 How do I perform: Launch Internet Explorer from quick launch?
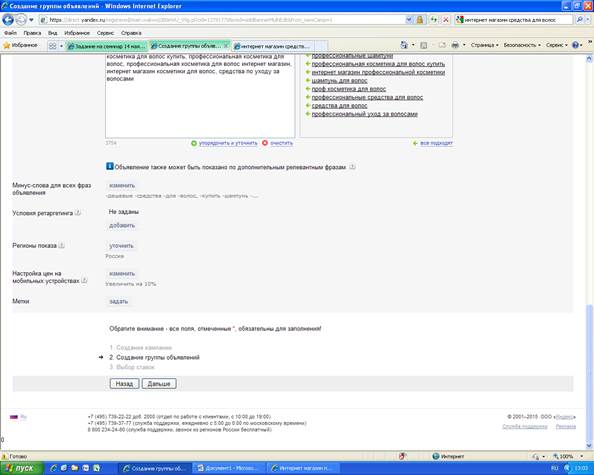[53, 469]
